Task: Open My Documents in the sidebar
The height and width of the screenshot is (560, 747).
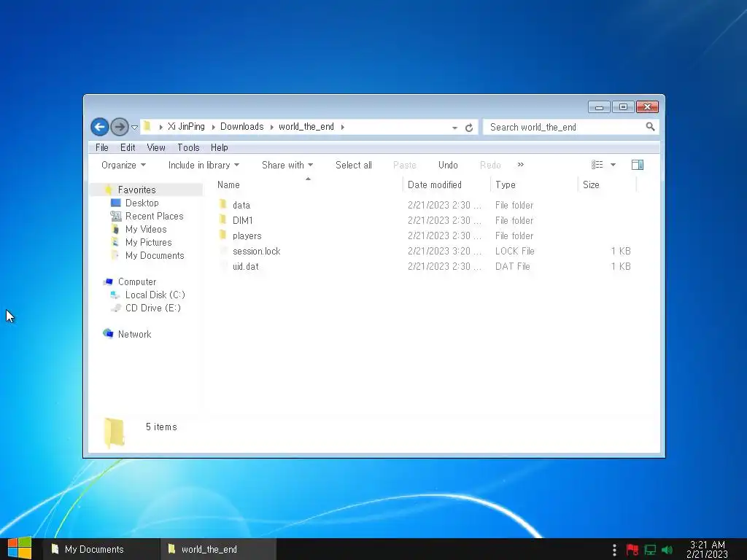Action: click(155, 256)
